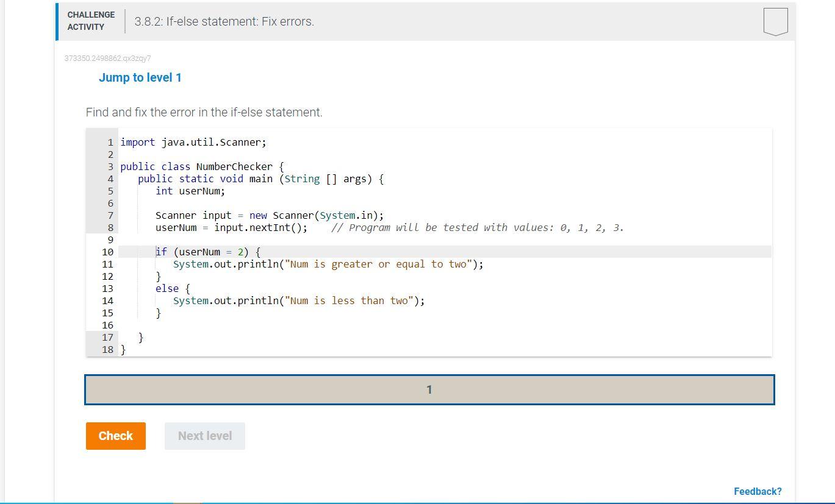
Task: Click the activity ID text 373350.2498862.qx3zqy7
Action: (x=108, y=58)
